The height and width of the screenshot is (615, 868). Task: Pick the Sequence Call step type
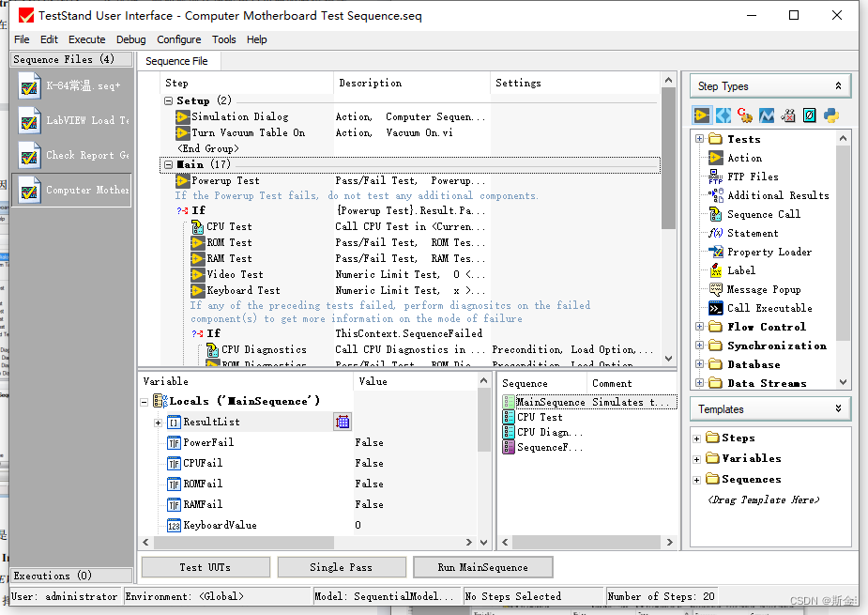pos(764,214)
